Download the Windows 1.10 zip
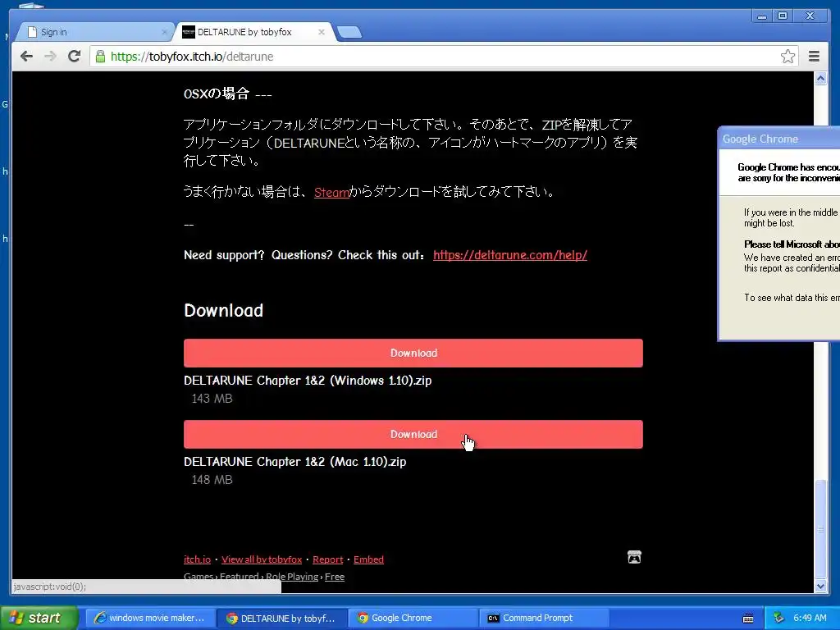The width and height of the screenshot is (840, 630). tap(413, 353)
